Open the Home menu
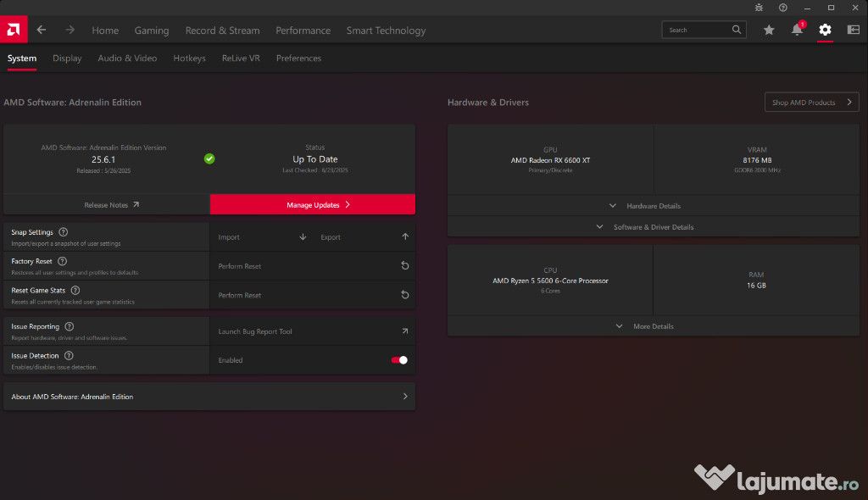Image resolution: width=868 pixels, height=500 pixels. point(105,31)
